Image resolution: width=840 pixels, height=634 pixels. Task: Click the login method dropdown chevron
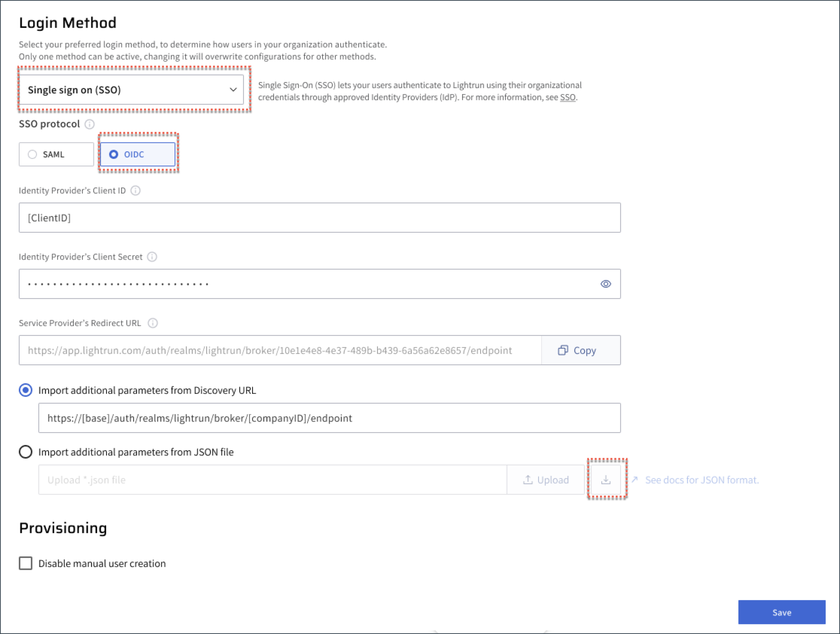coord(233,90)
